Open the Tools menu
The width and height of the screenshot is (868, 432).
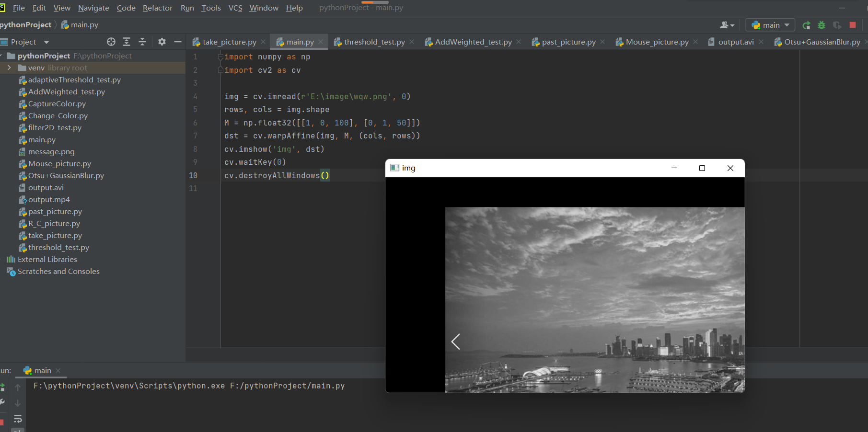click(211, 8)
